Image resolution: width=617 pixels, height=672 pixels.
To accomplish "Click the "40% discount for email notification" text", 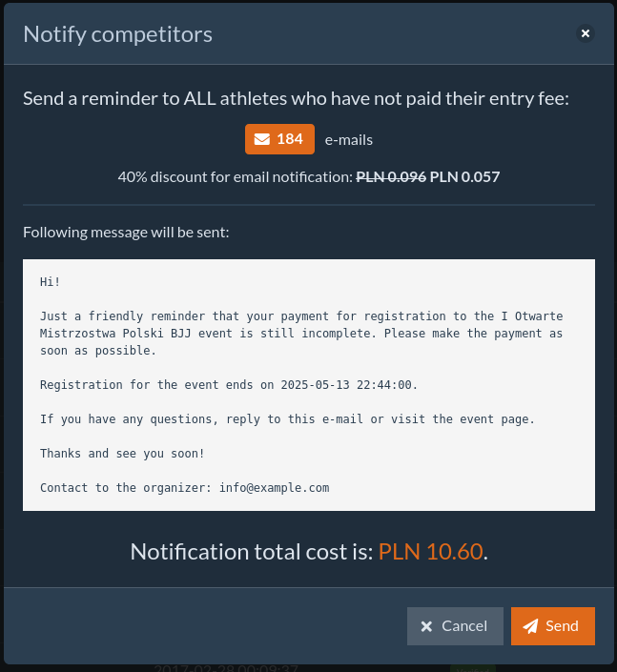I will [x=235, y=176].
